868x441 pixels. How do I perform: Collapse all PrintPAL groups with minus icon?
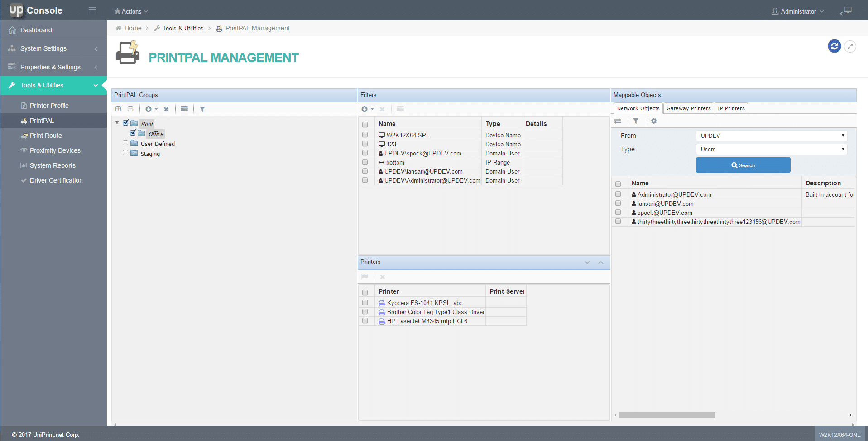tap(130, 109)
